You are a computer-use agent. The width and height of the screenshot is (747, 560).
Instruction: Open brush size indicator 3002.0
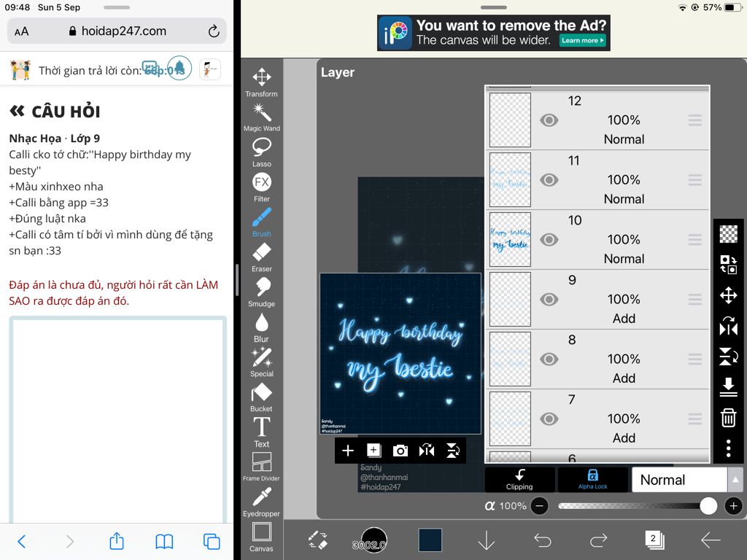pos(374,540)
